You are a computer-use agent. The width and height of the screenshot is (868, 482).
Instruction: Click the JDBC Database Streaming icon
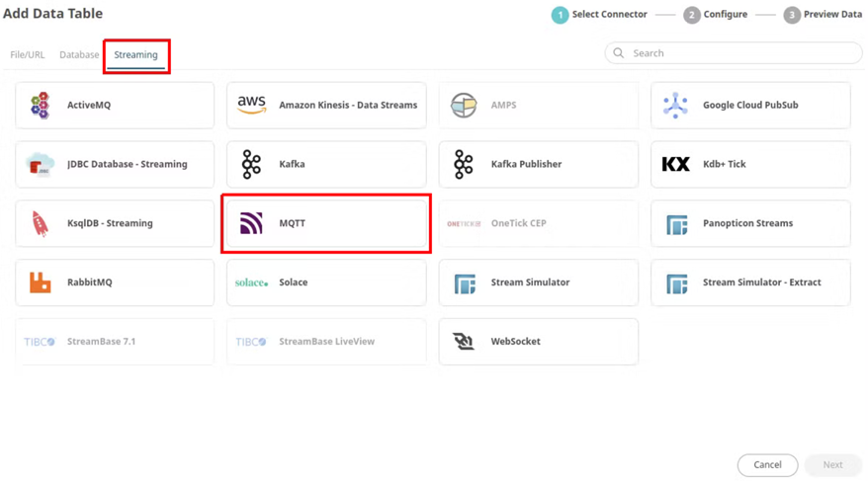(40, 164)
